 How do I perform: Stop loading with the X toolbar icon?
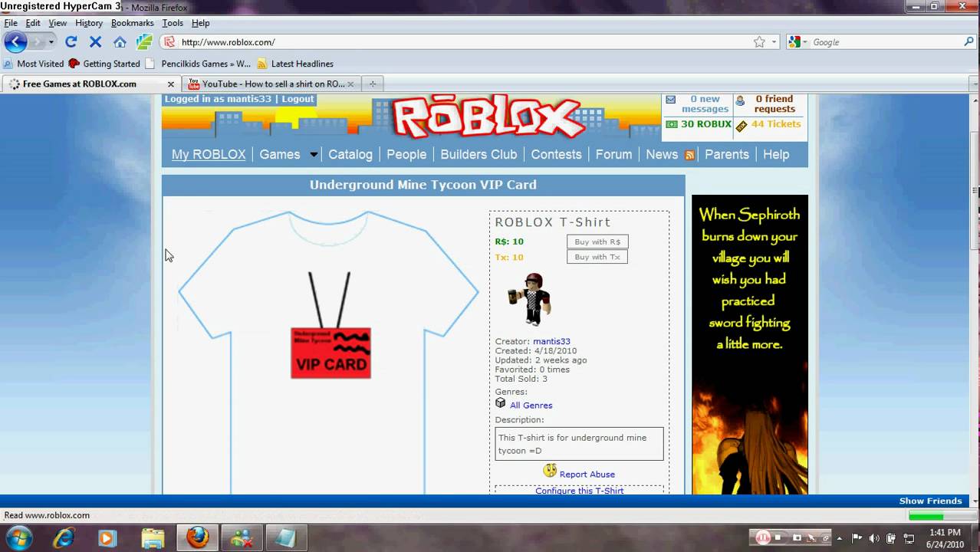(95, 42)
